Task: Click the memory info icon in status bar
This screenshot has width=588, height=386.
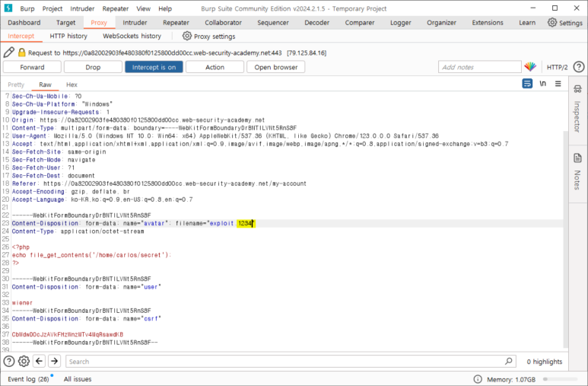Action: point(478,379)
